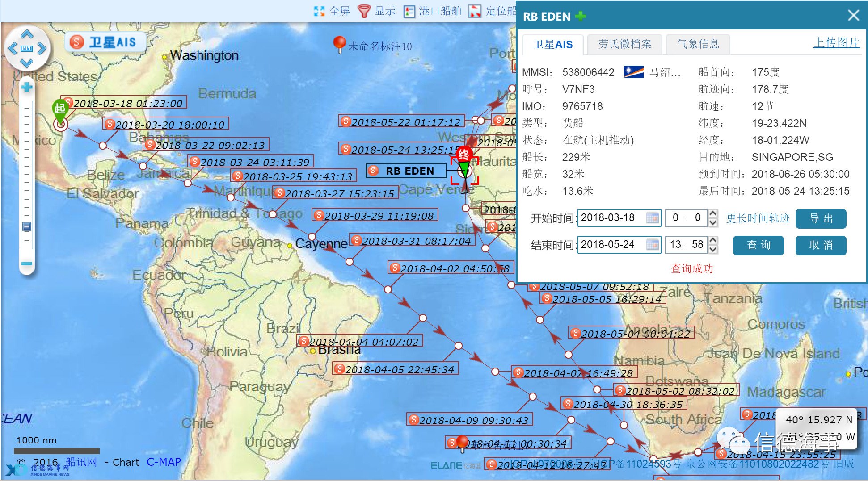Click the Cayenne city marker
868x481 pixels.
point(290,246)
